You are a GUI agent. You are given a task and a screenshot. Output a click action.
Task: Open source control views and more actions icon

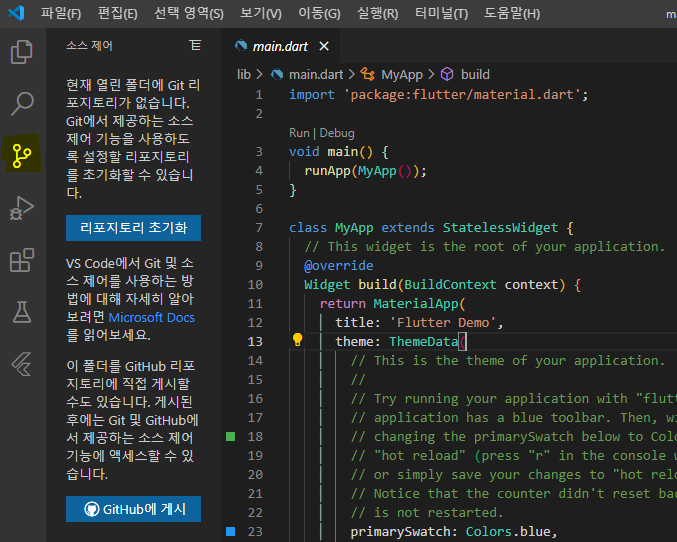click(x=195, y=45)
